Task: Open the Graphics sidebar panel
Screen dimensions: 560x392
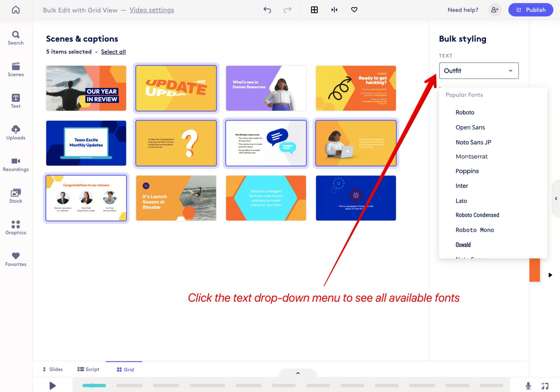Action: 16,228
